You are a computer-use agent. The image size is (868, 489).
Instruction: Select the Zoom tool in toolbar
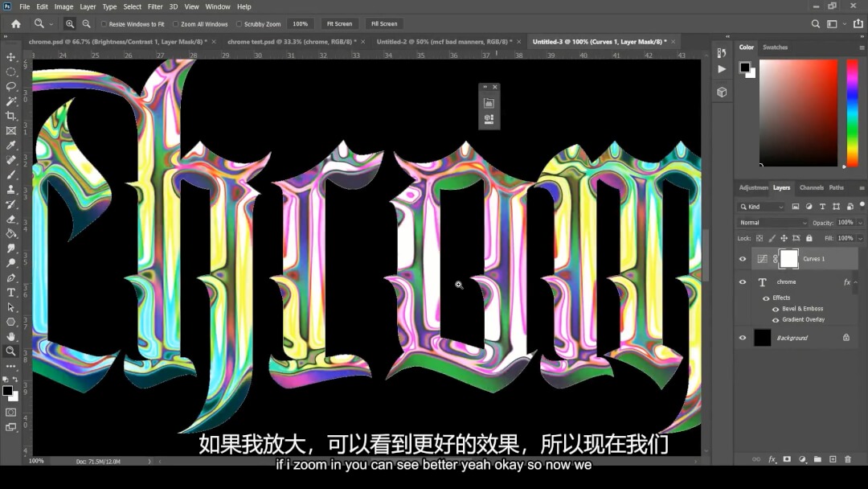point(11,351)
